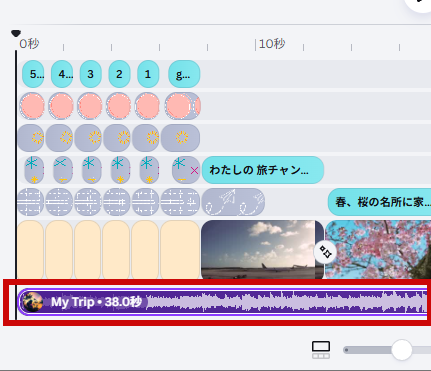Image resolution: width=431 pixels, height=371 pixels.
Task: Select the widest peach clip before the airplane video
Action: 180,250
